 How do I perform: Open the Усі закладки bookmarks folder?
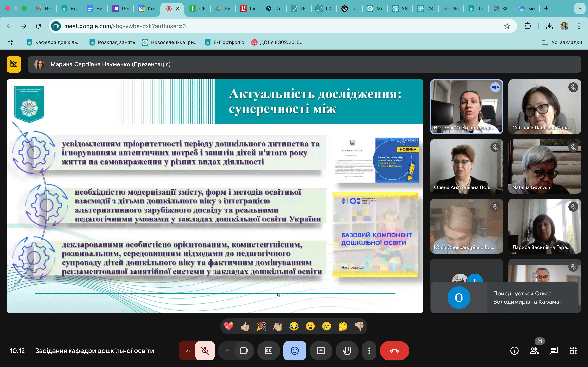pyautogui.click(x=562, y=42)
